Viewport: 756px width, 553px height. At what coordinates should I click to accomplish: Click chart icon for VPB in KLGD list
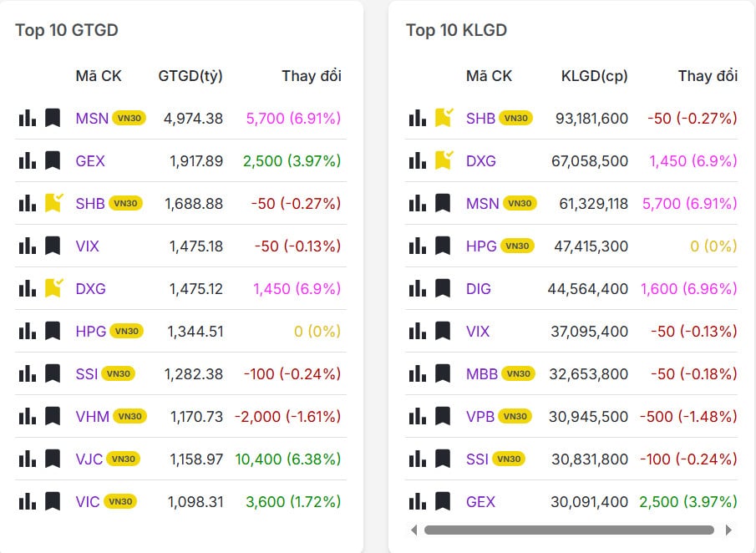[418, 416]
